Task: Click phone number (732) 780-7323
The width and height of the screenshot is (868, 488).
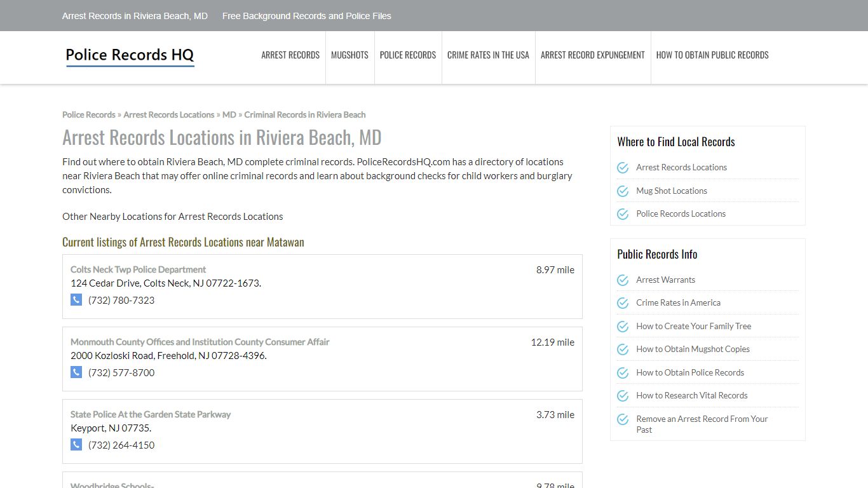Action: (121, 300)
